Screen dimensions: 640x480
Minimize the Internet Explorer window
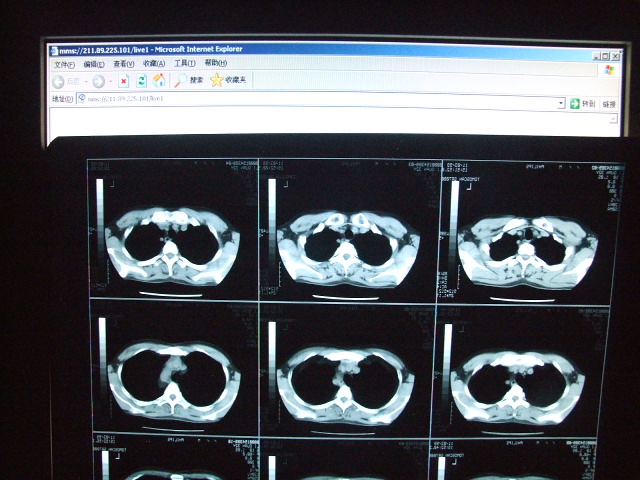(x=596, y=56)
